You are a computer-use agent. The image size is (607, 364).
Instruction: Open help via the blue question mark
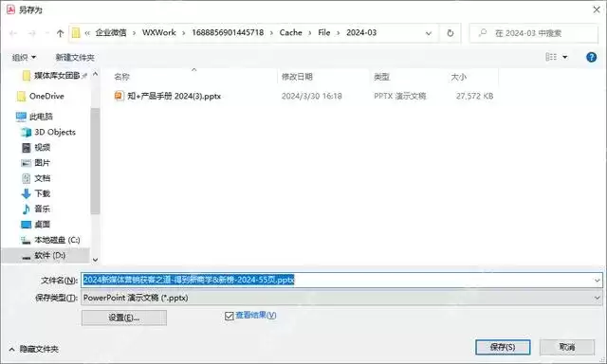pos(591,57)
